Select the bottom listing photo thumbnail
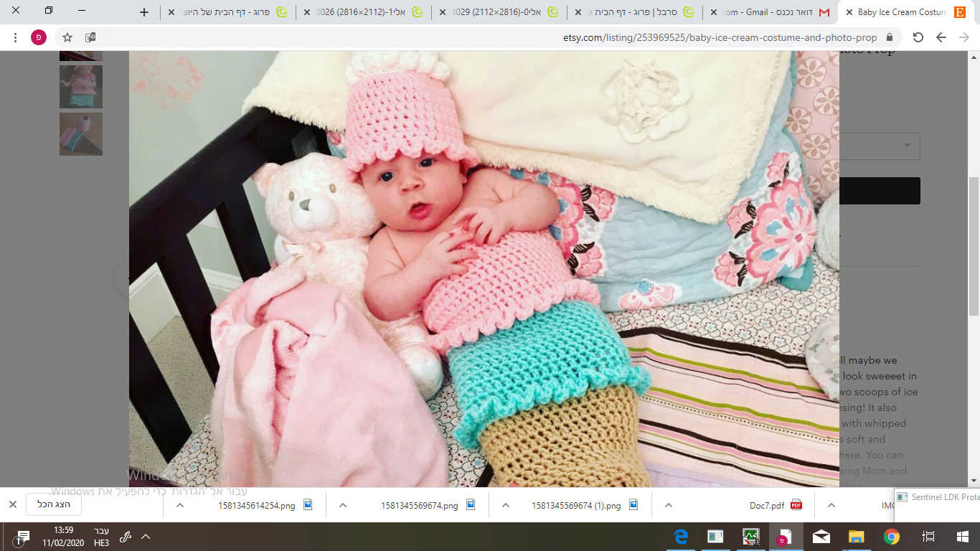The height and width of the screenshot is (551, 980). point(81,134)
